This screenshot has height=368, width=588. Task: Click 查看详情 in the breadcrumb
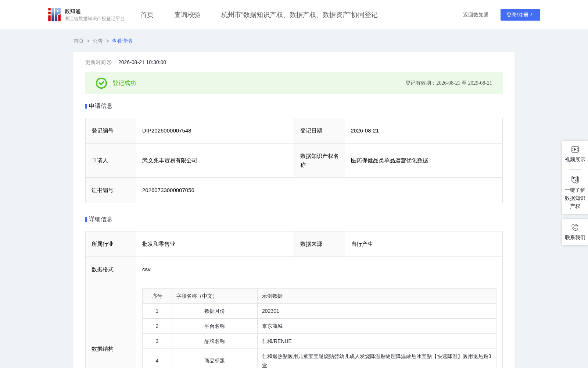pos(122,41)
